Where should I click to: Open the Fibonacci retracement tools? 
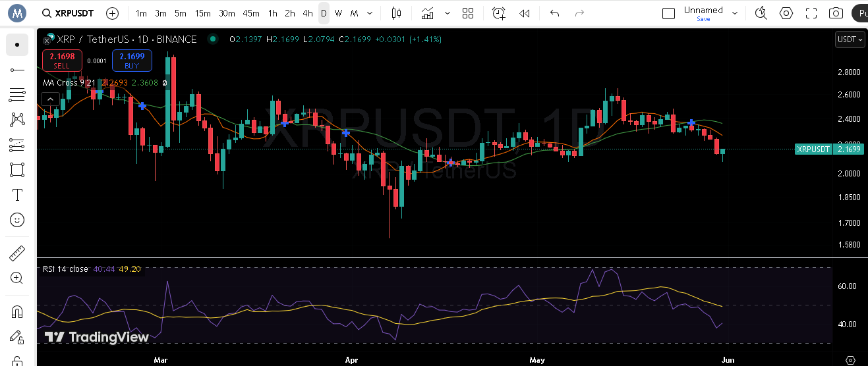pos(17,95)
